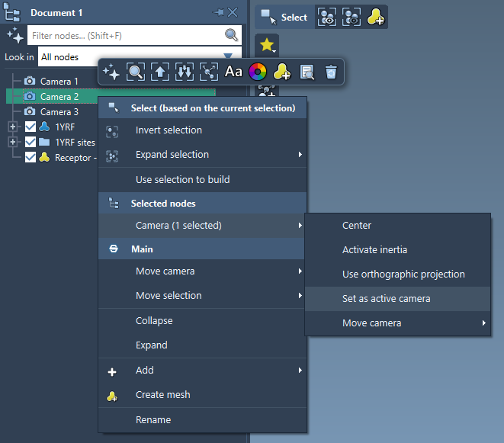Click the trash delete icon
The width and height of the screenshot is (504, 443).
click(x=330, y=72)
